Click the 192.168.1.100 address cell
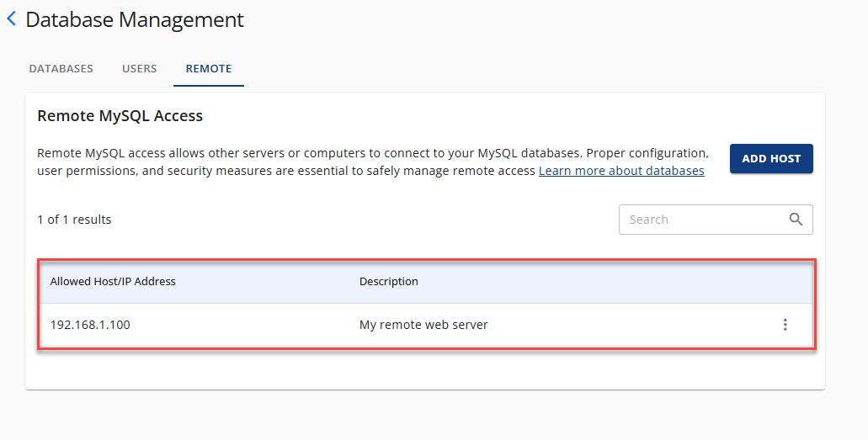The height and width of the screenshot is (440, 868). coord(90,325)
